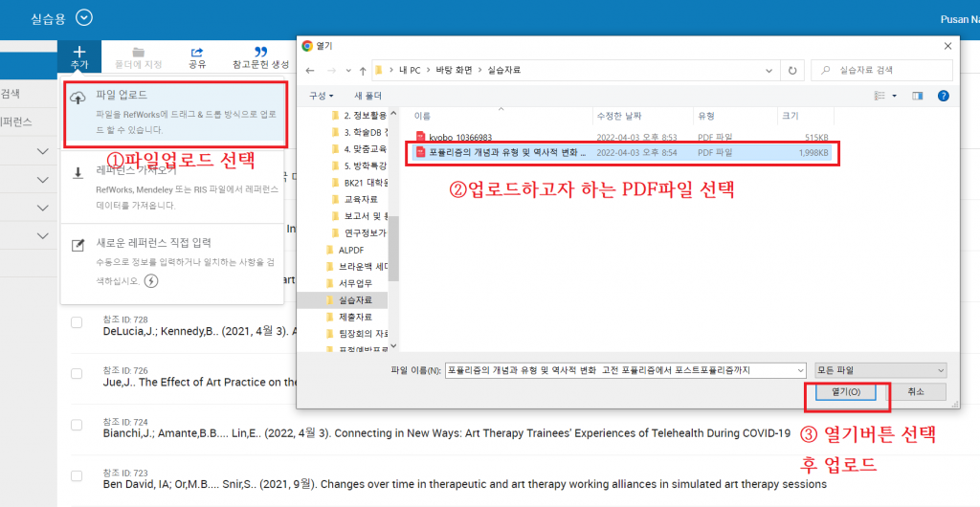This screenshot has width=980, height=507.
Task: Click the back arrow in the file dialog
Action: click(x=310, y=70)
